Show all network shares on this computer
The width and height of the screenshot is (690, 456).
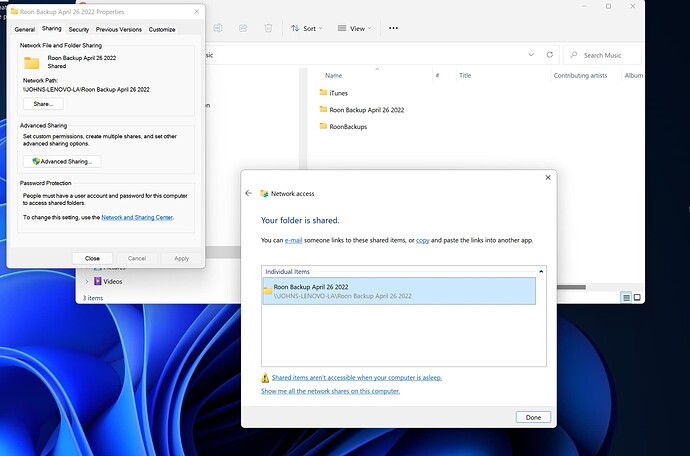click(330, 391)
